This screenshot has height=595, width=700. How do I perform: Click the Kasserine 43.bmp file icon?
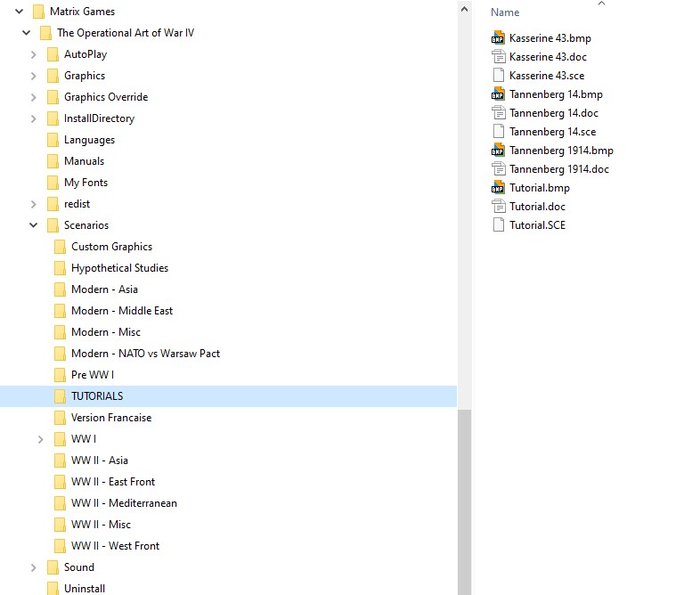tap(498, 38)
